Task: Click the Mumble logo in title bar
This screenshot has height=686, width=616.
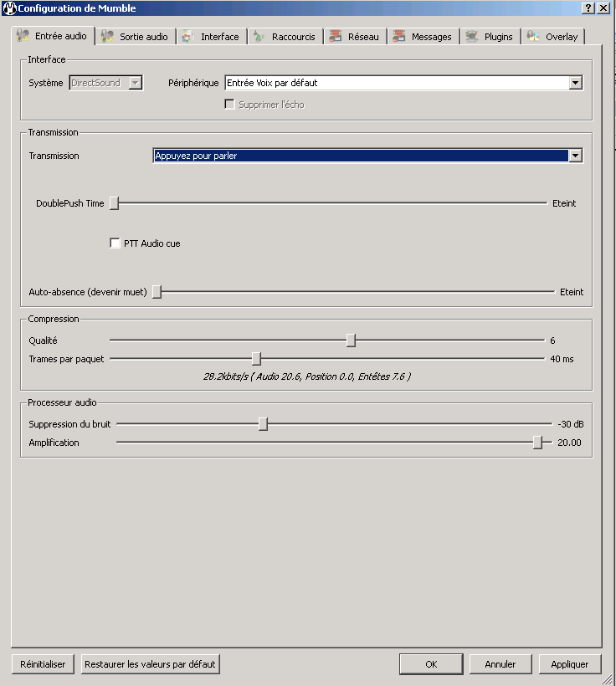Action: click(x=9, y=8)
